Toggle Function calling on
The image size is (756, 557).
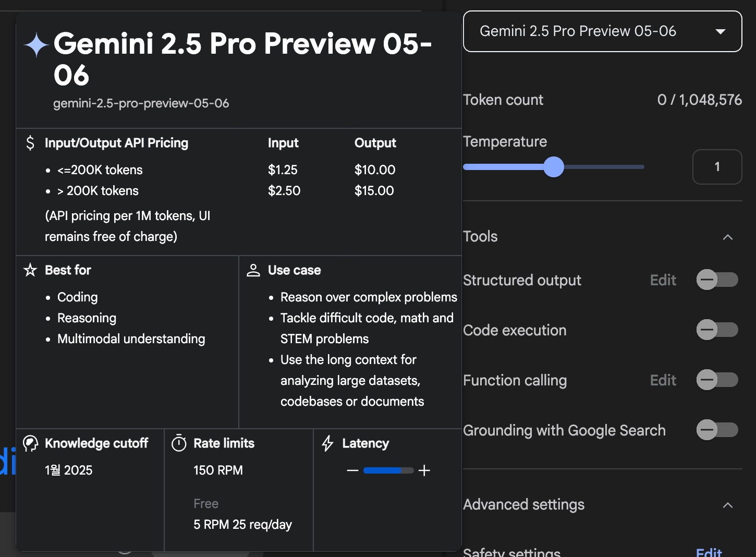[x=717, y=380]
